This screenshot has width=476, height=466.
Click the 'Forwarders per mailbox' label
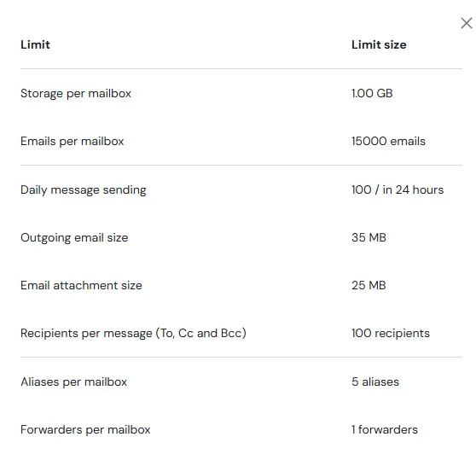click(85, 430)
